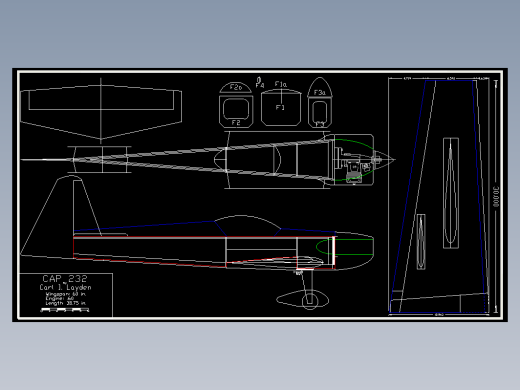The image size is (520, 390).
Task: Click the "F2b" former label
Action: (x=236, y=87)
